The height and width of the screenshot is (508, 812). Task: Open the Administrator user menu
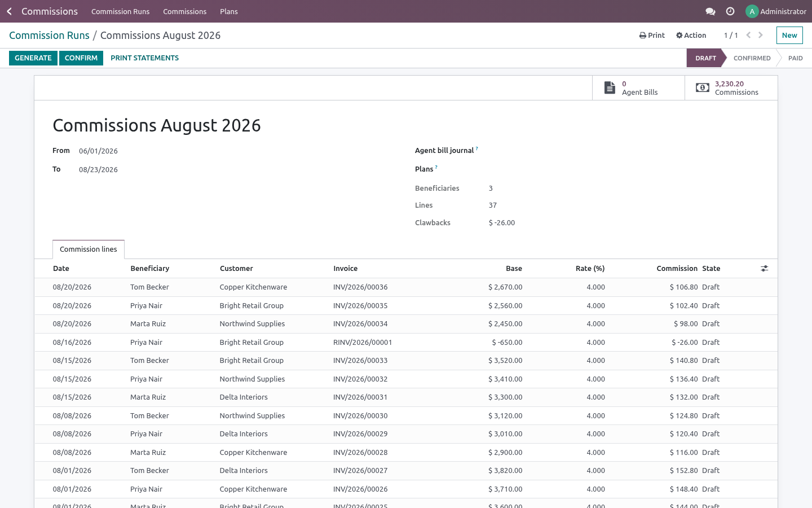[x=776, y=11]
